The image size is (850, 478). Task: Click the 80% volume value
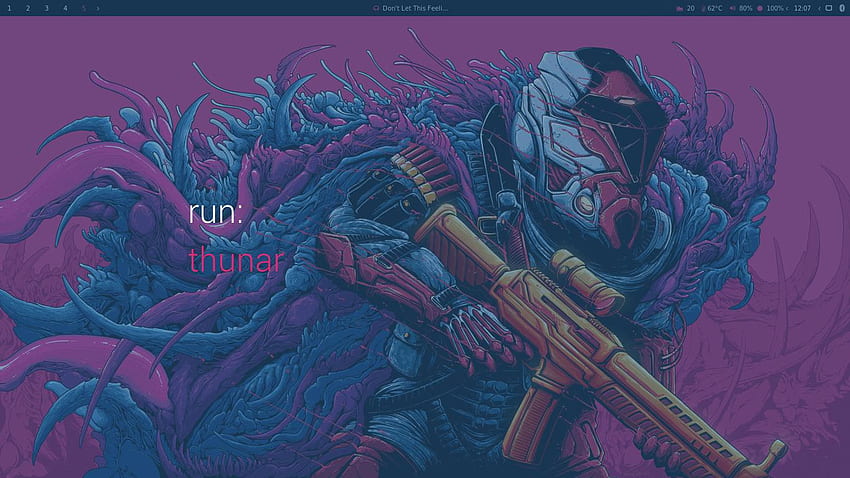pyautogui.click(x=746, y=8)
